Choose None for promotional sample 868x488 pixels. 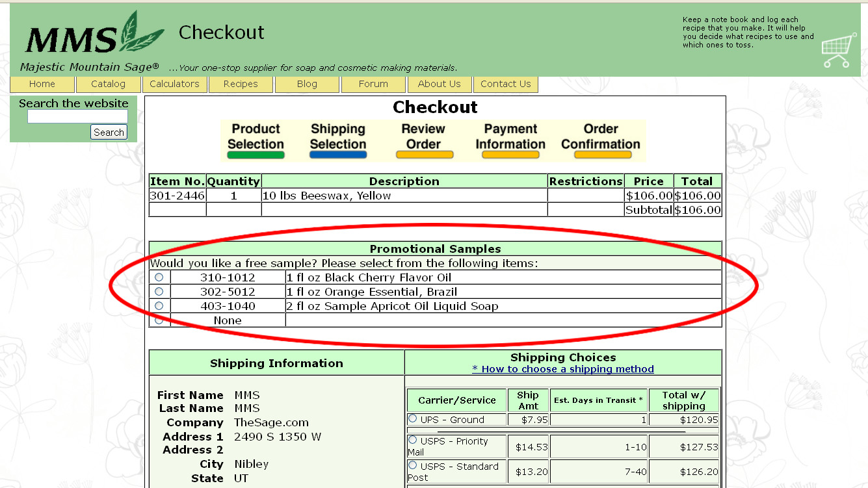tap(159, 320)
